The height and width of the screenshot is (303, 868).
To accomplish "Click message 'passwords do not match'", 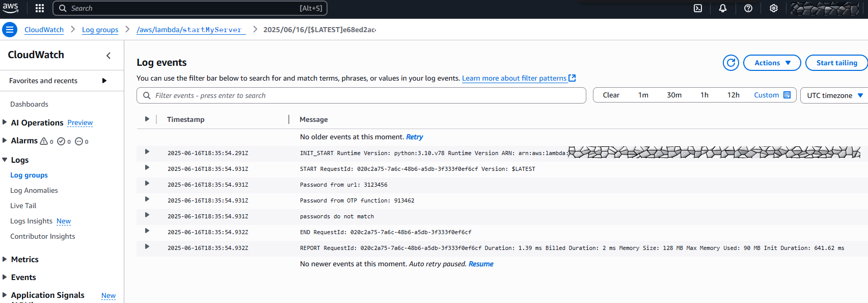I will click(x=337, y=216).
